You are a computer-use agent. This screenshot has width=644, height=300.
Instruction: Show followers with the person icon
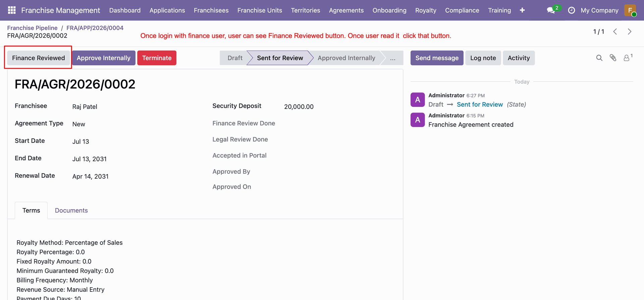tap(627, 58)
